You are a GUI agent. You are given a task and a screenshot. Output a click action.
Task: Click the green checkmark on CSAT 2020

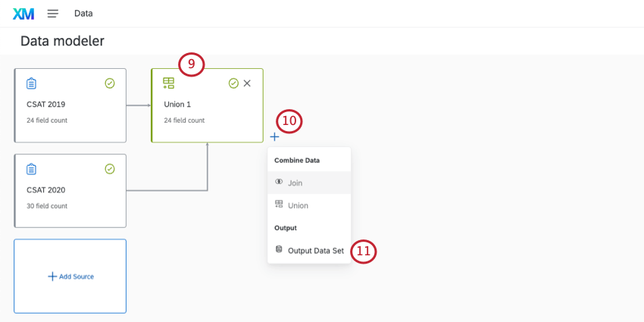[110, 169]
